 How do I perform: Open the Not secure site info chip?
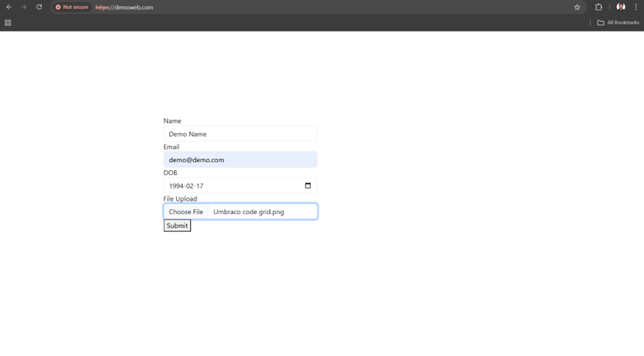pos(72,7)
